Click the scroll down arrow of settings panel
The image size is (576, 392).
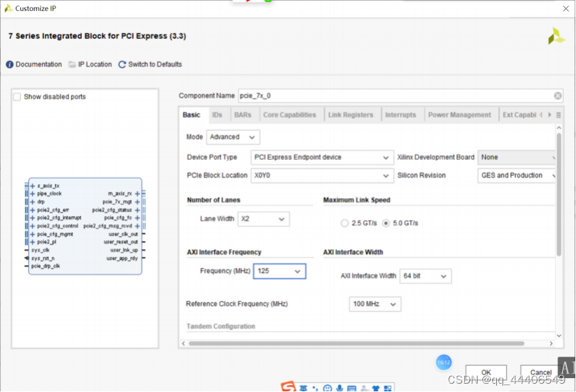click(x=559, y=336)
